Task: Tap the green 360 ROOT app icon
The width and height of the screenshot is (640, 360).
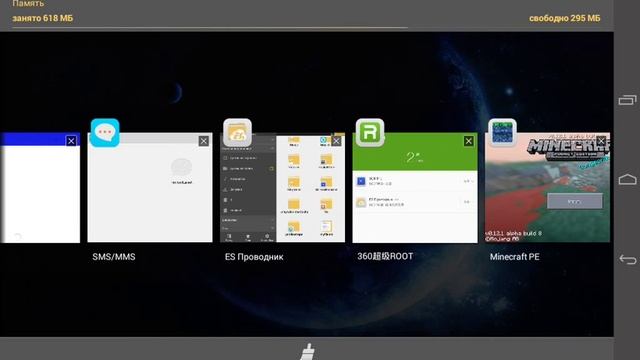Action: tap(370, 133)
